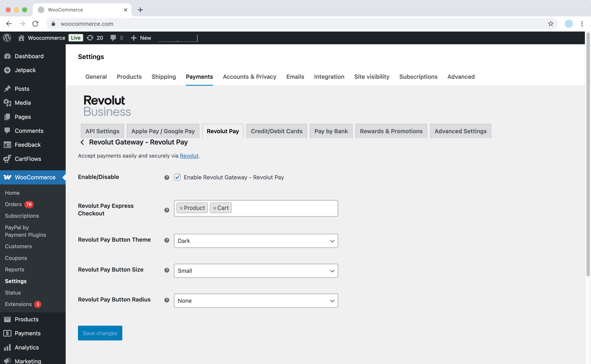Click the Dashboard gauge icon in sidebar
The width and height of the screenshot is (591, 364).
coord(7,56)
